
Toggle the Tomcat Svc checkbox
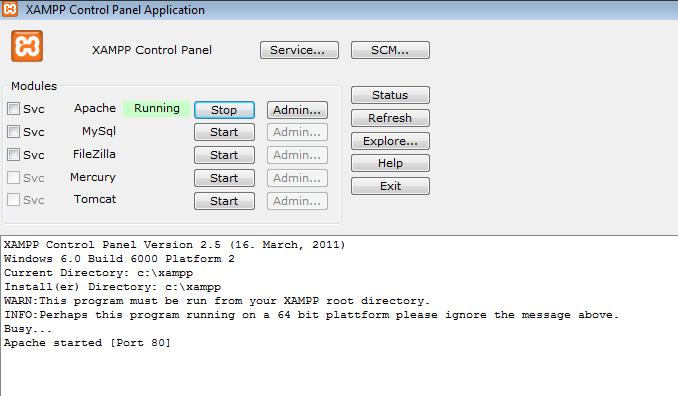(13, 199)
